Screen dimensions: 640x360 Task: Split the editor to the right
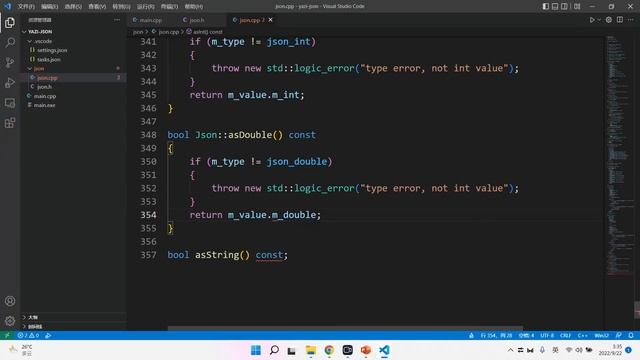(x=620, y=20)
